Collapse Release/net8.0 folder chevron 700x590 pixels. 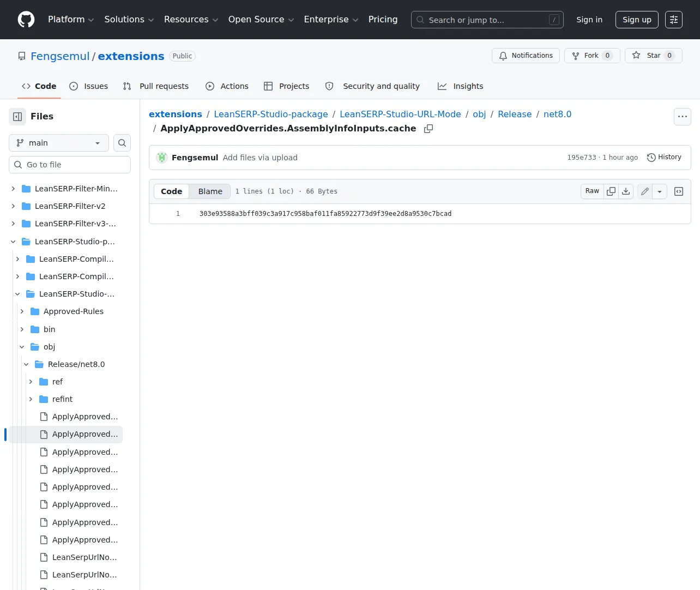point(26,364)
